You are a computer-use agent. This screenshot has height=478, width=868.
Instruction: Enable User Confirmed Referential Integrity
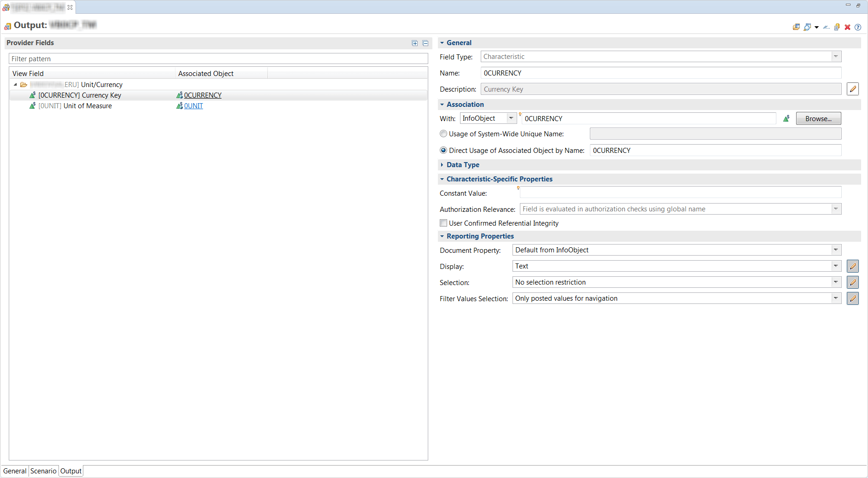click(x=443, y=223)
